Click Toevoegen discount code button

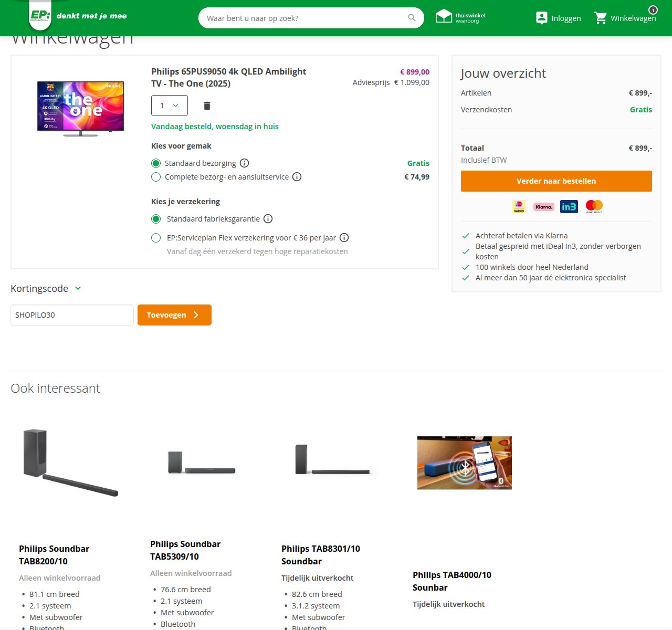[x=174, y=315]
